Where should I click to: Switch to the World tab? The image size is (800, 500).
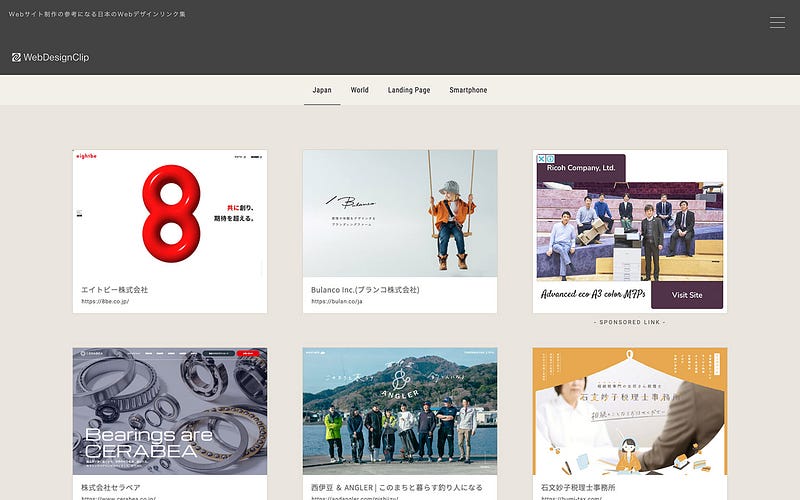click(359, 90)
